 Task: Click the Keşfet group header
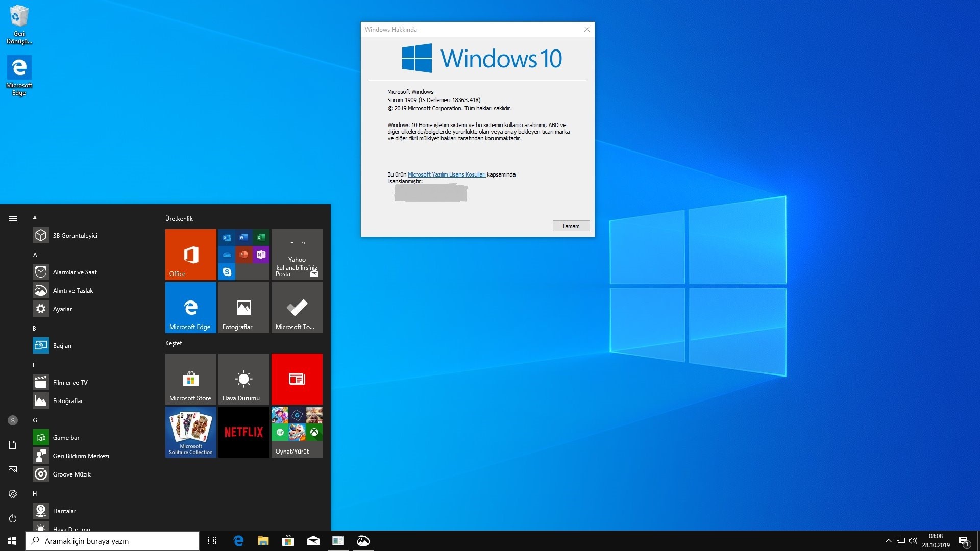click(x=174, y=343)
